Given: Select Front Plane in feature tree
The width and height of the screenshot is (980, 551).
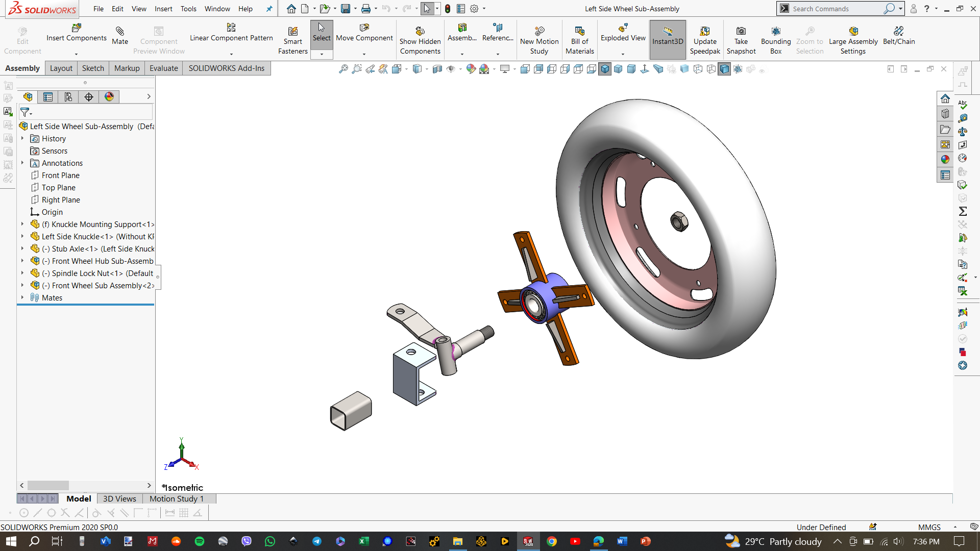Looking at the screenshot, I should pos(60,176).
